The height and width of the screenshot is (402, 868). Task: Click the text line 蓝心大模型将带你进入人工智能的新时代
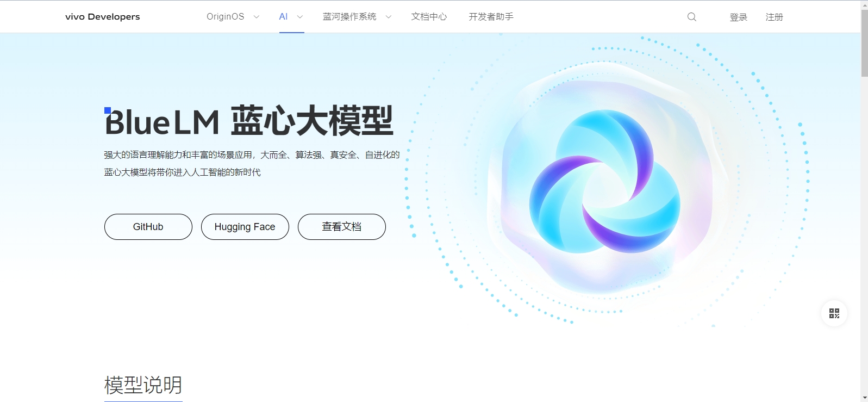tap(183, 172)
